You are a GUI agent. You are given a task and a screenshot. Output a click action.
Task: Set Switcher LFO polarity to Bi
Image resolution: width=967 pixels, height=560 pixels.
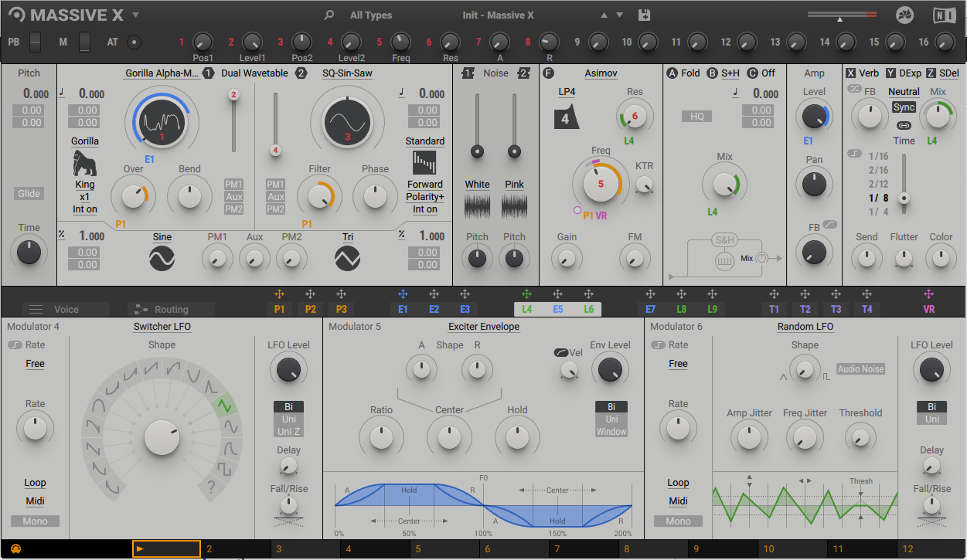tap(288, 407)
